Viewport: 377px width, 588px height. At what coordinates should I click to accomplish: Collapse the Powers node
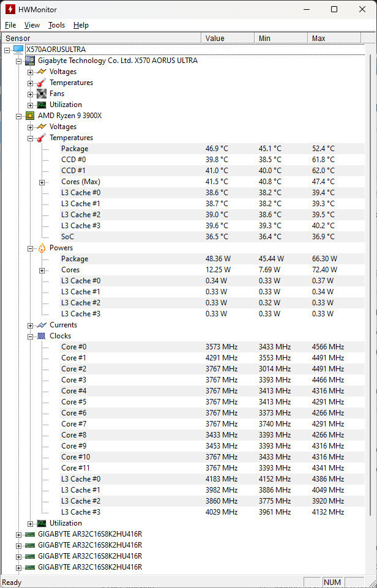pos(31,248)
